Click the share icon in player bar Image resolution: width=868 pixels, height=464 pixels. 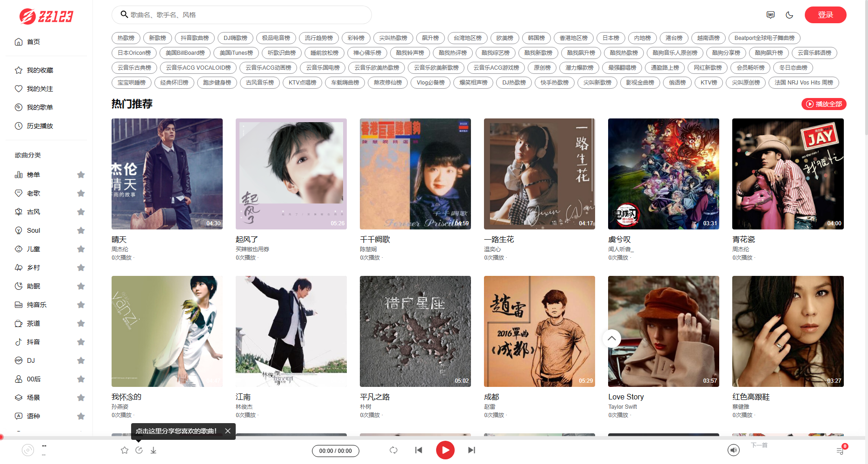(139, 450)
